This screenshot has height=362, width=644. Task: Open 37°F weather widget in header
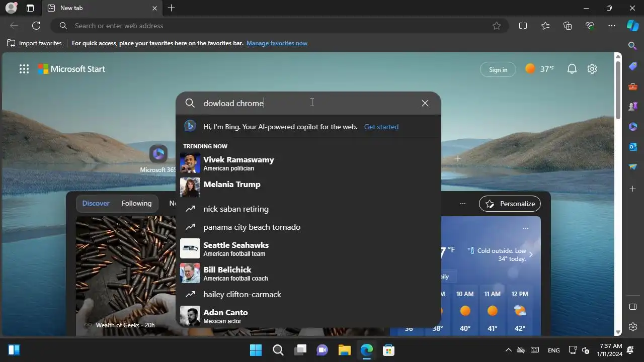[x=539, y=69]
